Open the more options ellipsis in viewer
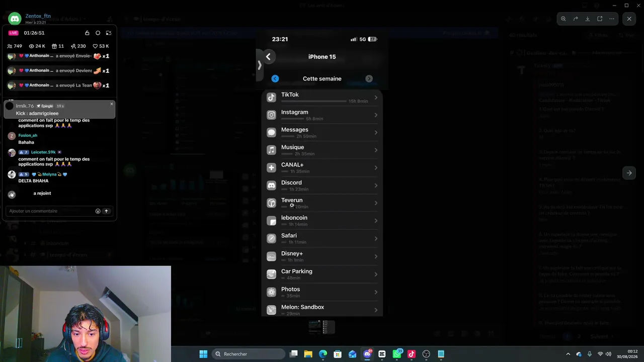This screenshot has width=644, height=362. point(612,19)
